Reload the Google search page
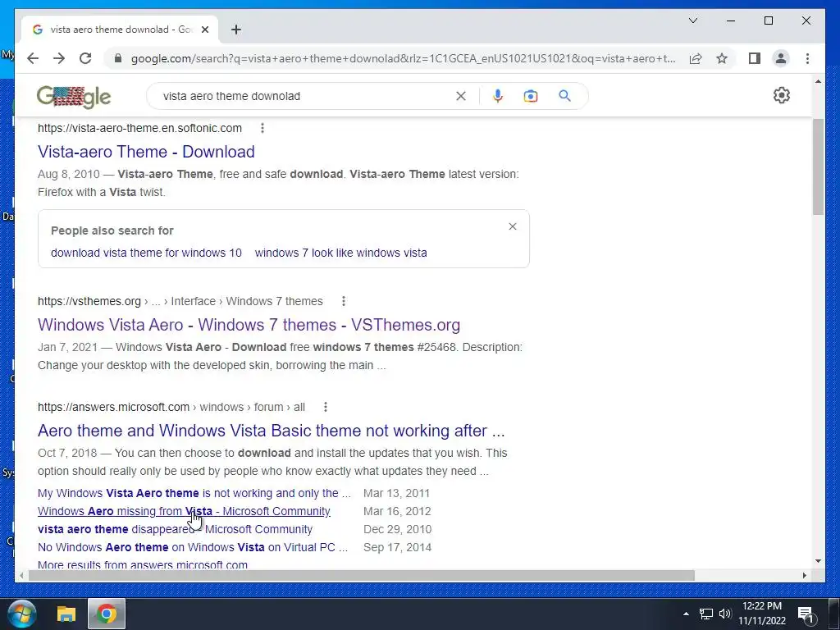 click(x=85, y=58)
